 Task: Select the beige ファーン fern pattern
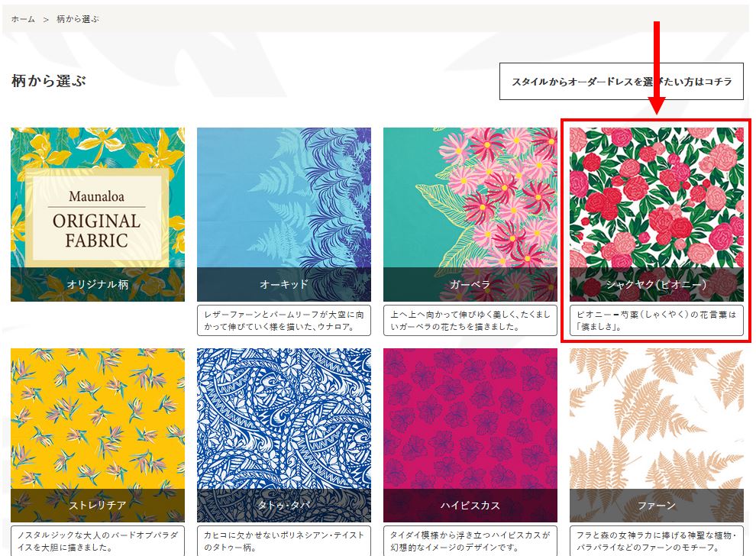pos(656,435)
